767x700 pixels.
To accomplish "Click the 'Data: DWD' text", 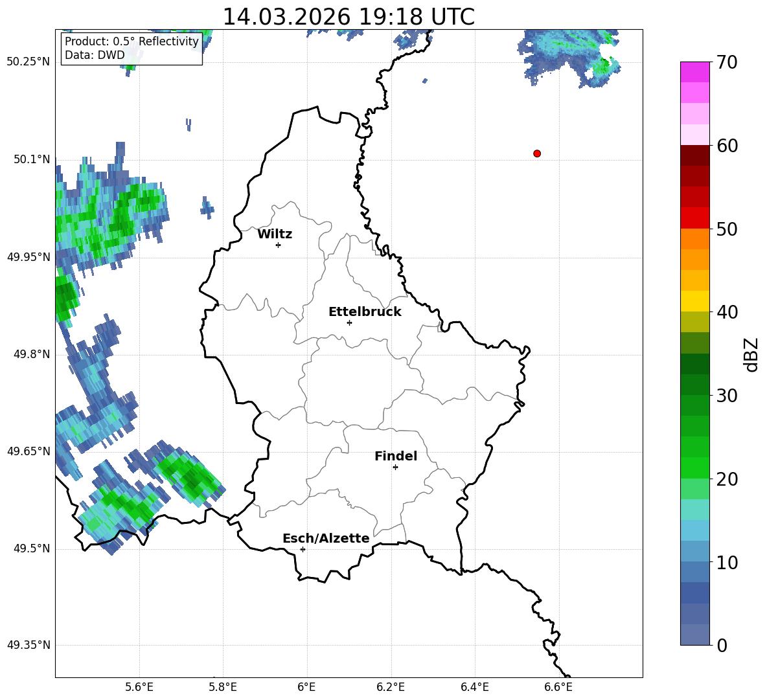I will click(x=95, y=55).
